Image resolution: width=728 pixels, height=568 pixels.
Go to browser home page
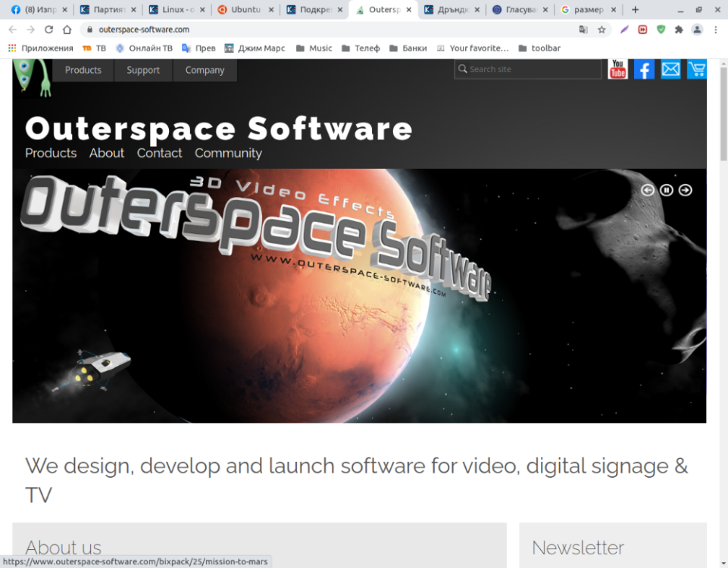point(67,30)
